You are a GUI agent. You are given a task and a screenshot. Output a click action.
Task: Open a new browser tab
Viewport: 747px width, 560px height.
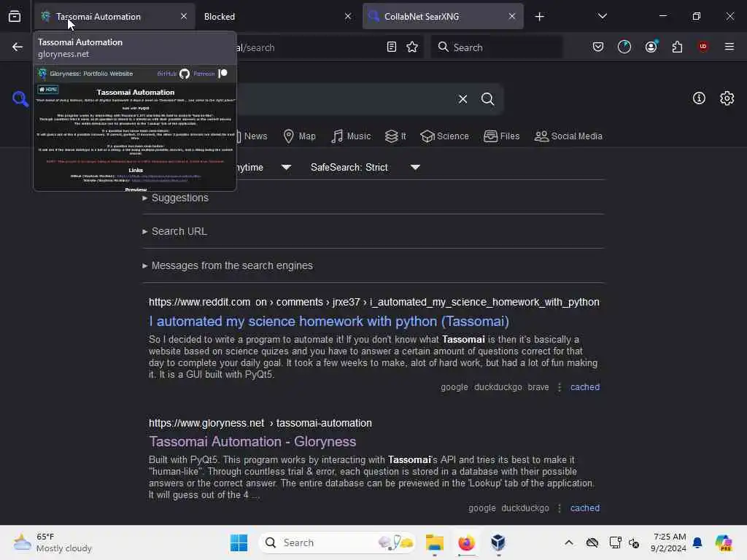(539, 17)
